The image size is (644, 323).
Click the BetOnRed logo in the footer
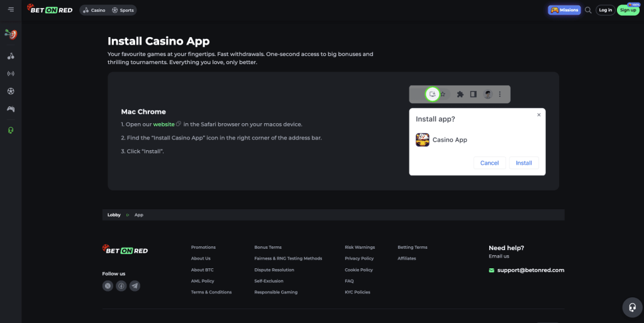pyautogui.click(x=125, y=249)
